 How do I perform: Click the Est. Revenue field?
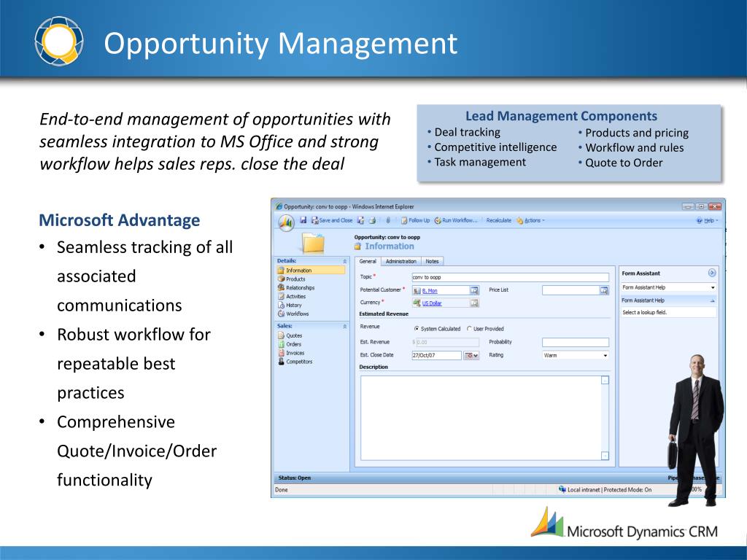446,342
